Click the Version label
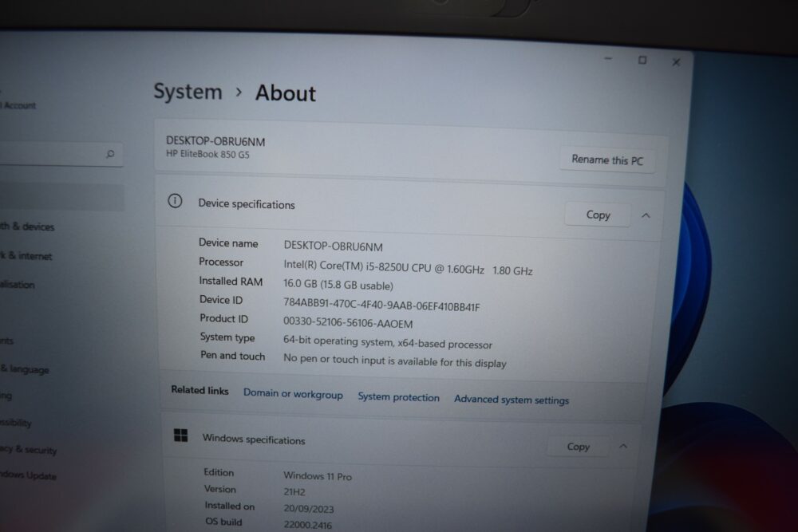 (220, 489)
